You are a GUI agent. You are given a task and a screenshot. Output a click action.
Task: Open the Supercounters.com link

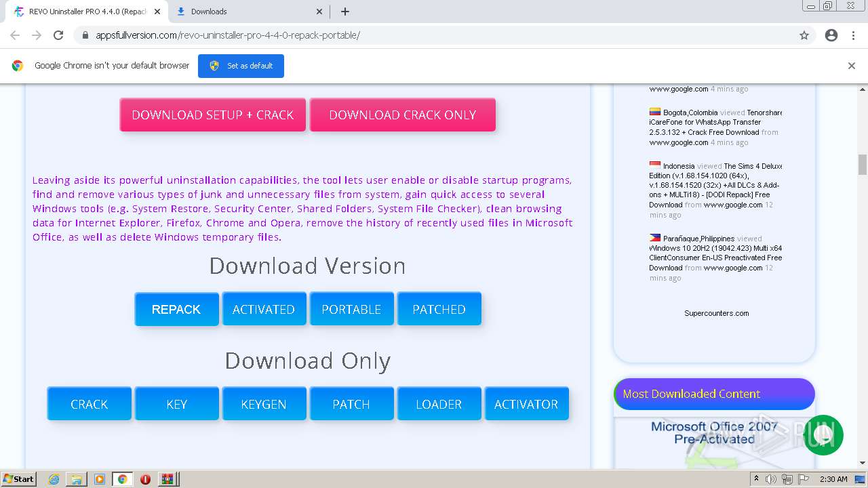point(716,313)
